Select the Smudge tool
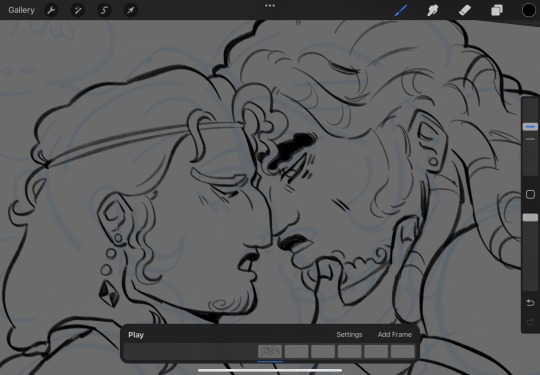 [x=433, y=10]
